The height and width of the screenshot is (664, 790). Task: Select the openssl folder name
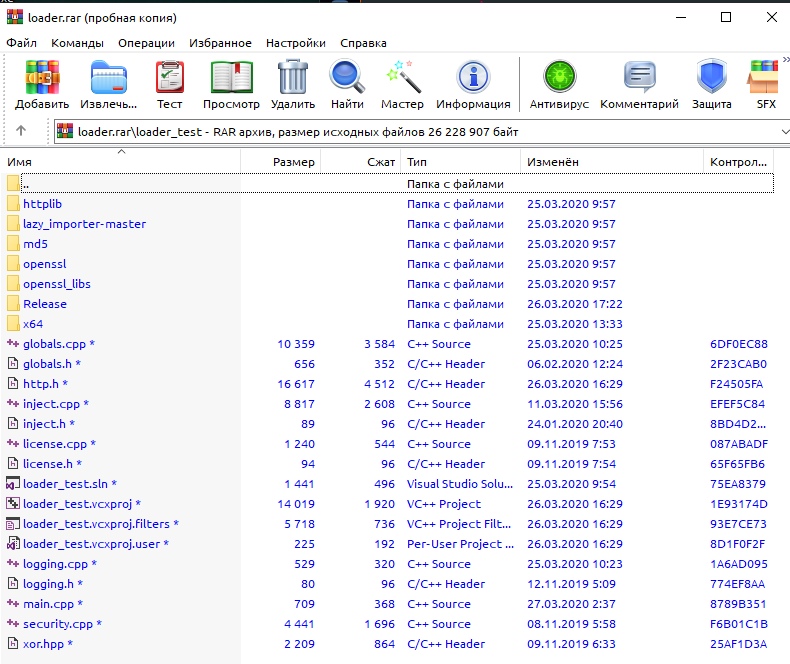[45, 264]
